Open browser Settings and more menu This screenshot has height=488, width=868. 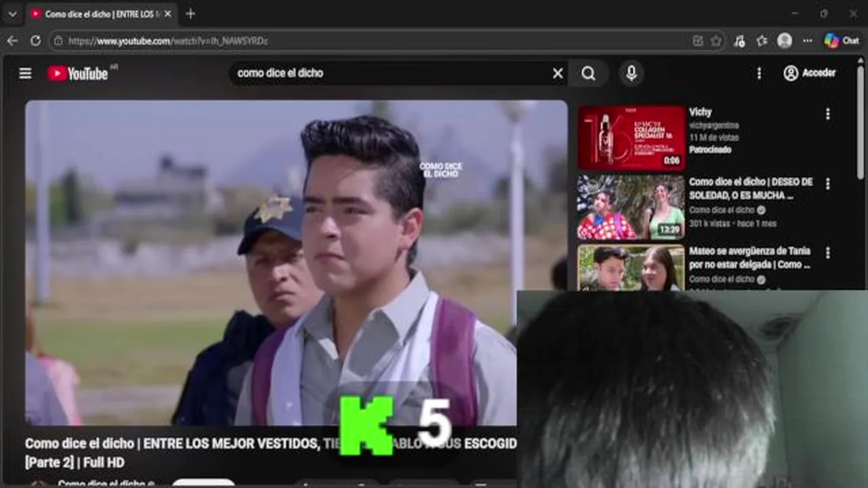coord(807,41)
